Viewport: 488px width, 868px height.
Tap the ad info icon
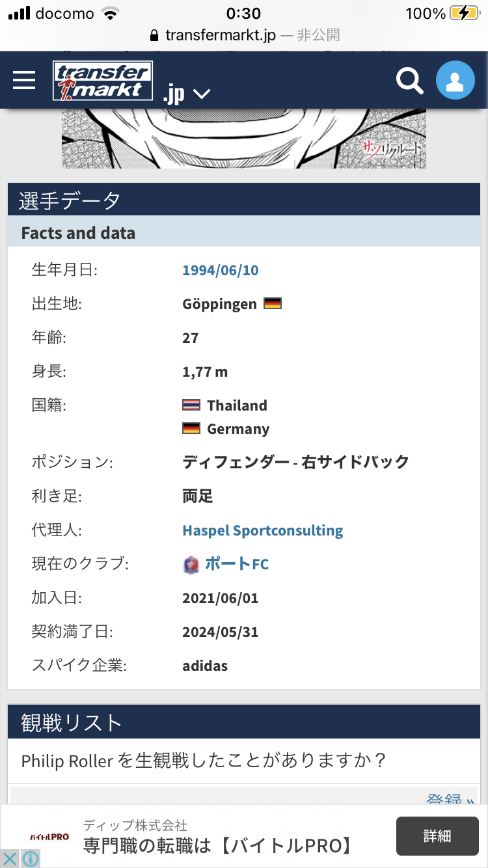[x=31, y=858]
